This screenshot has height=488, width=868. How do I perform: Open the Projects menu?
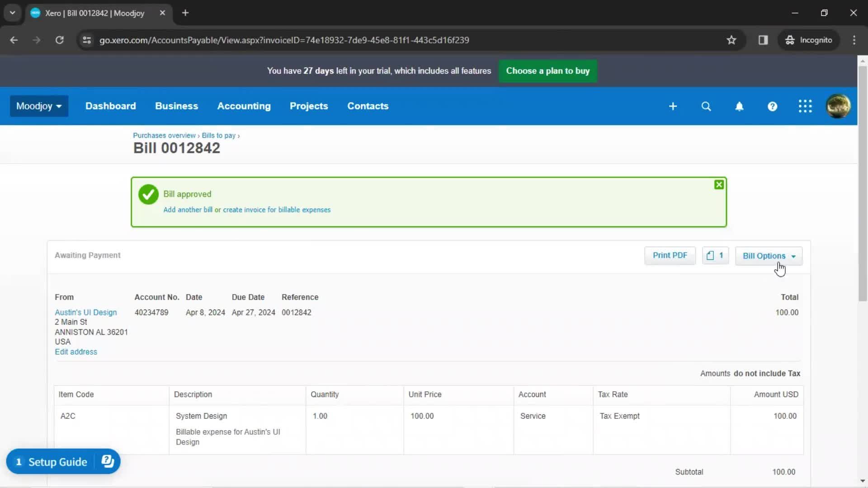(x=309, y=106)
